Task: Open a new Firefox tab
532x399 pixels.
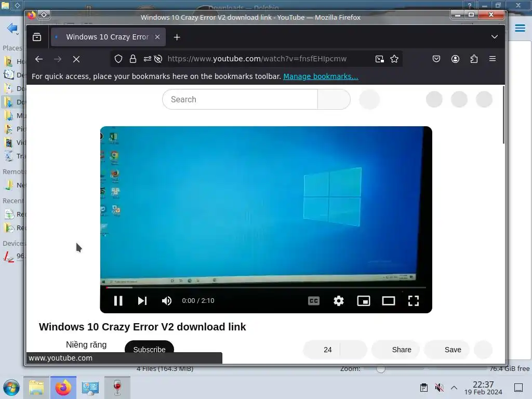Action: tap(177, 37)
